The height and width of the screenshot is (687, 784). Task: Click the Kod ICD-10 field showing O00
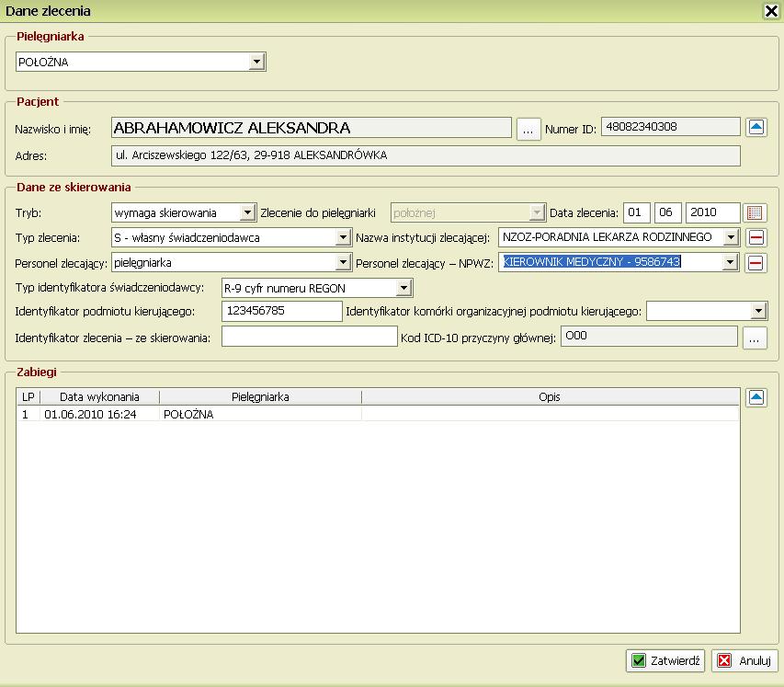pyautogui.click(x=649, y=337)
